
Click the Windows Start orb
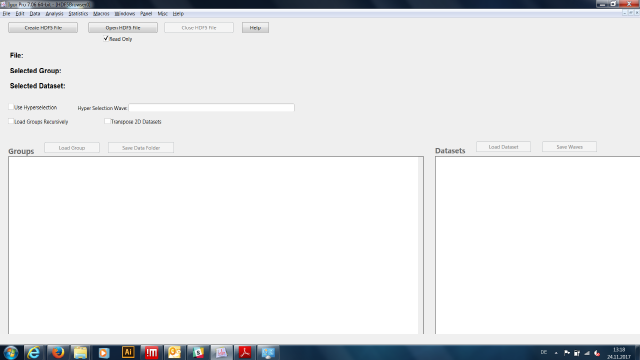coord(11,352)
